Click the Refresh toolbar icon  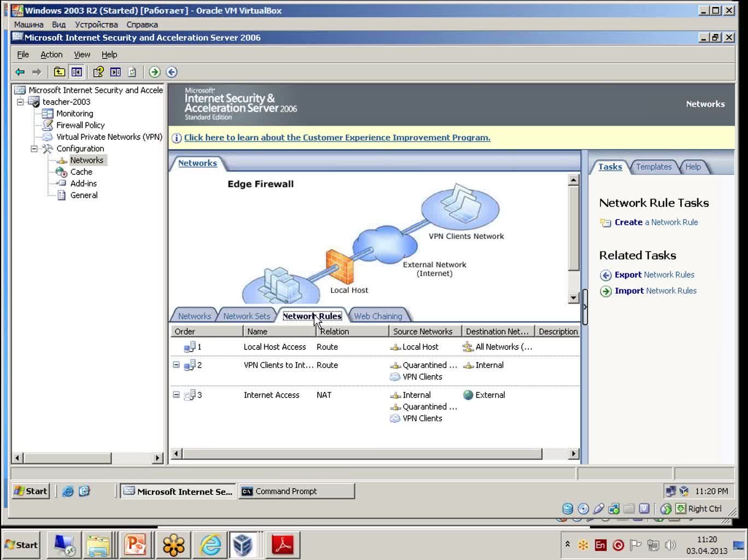[132, 72]
